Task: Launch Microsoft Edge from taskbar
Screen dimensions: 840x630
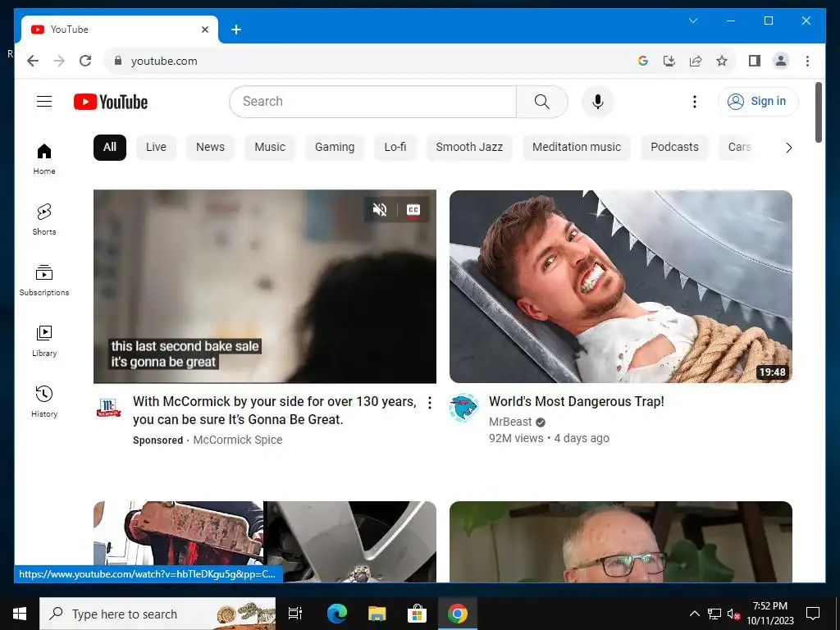Action: (x=337, y=614)
